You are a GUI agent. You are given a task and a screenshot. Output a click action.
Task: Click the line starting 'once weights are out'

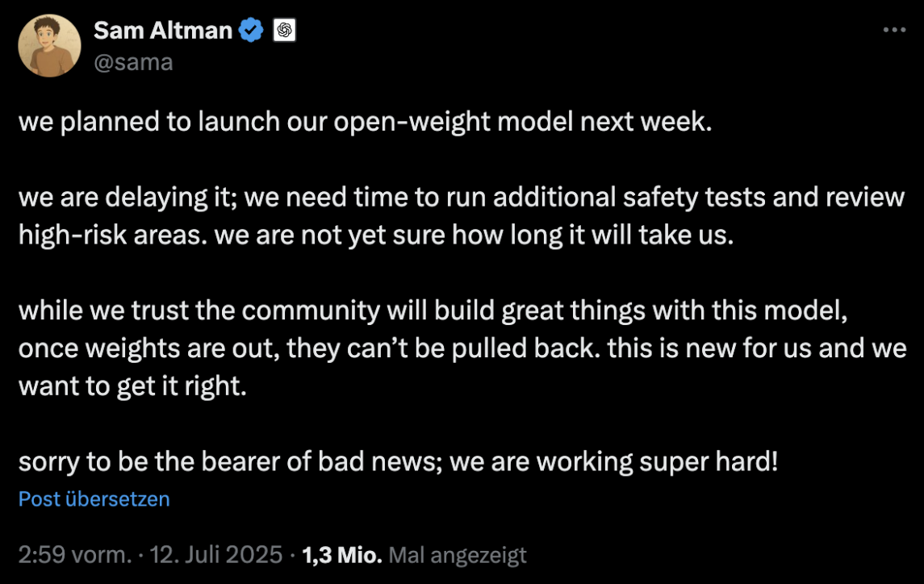click(462, 348)
